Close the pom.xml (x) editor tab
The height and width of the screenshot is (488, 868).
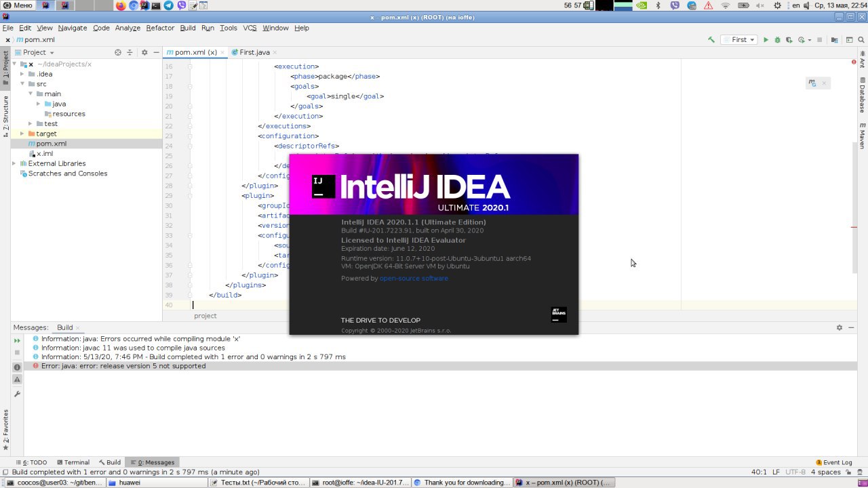222,52
